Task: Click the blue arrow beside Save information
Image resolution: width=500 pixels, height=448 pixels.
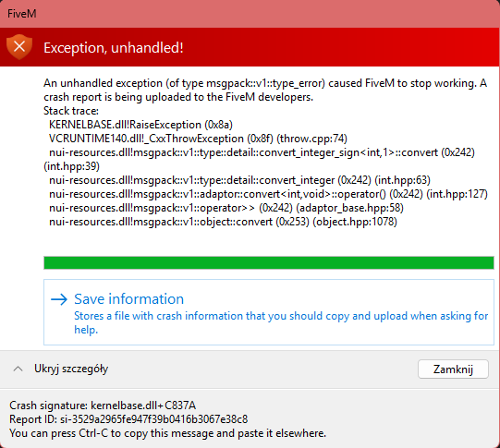Action: pos(59,299)
